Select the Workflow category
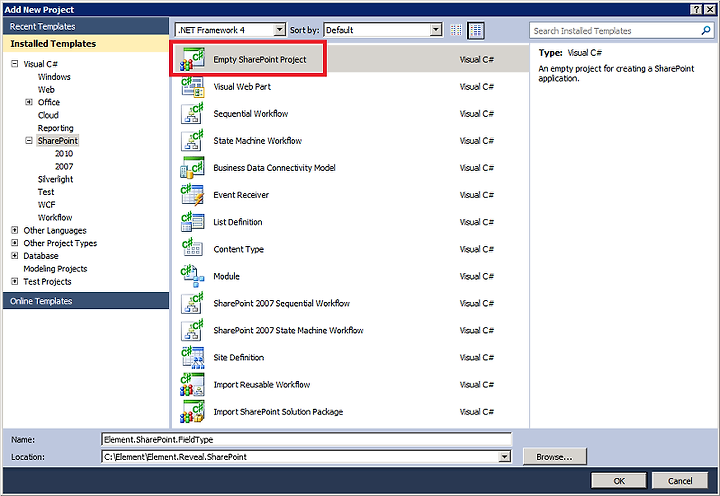Viewport: 720px width, 496px height. [55, 218]
